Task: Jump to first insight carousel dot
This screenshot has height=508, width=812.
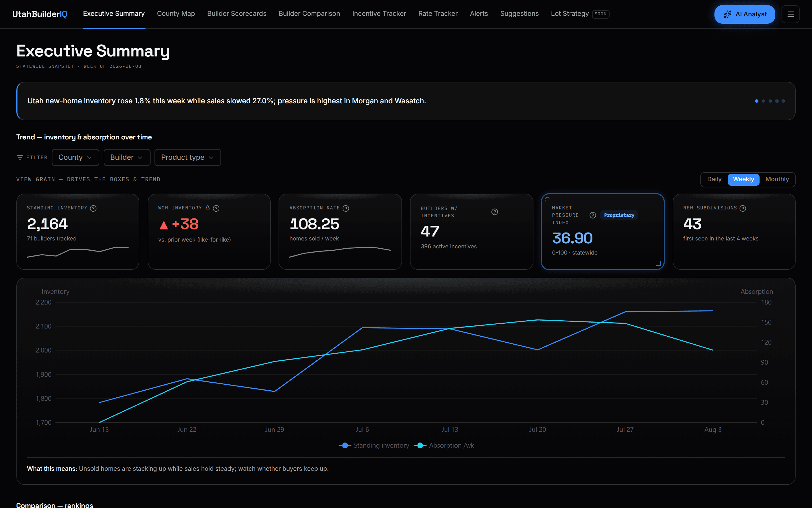Action: [x=757, y=101]
